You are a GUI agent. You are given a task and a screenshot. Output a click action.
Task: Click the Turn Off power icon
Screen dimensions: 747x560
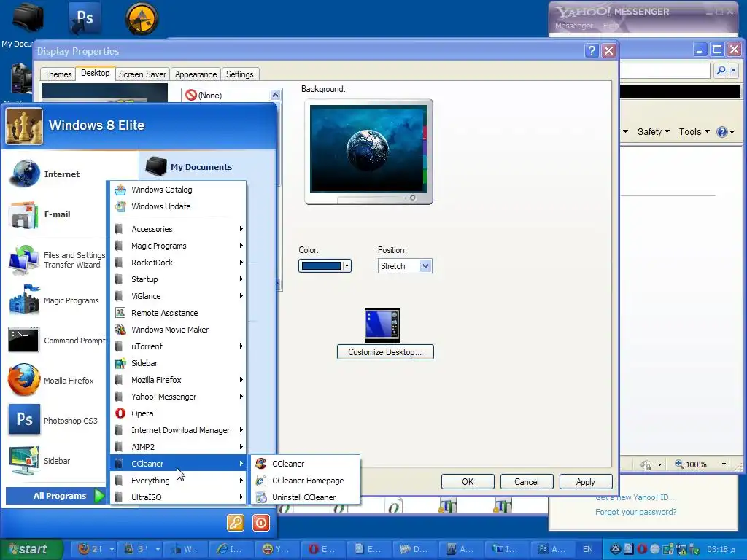(261, 523)
